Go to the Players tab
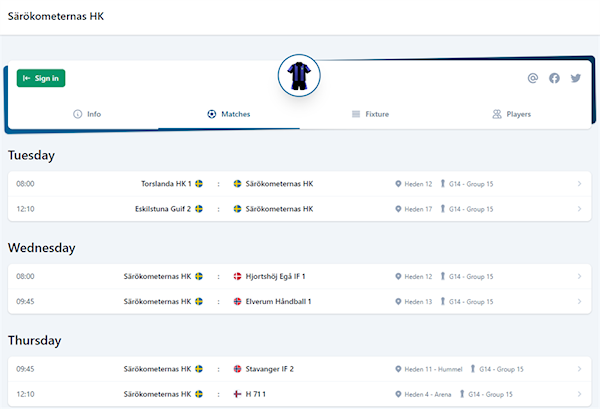Image resolution: width=600 pixels, height=409 pixels. tap(511, 114)
